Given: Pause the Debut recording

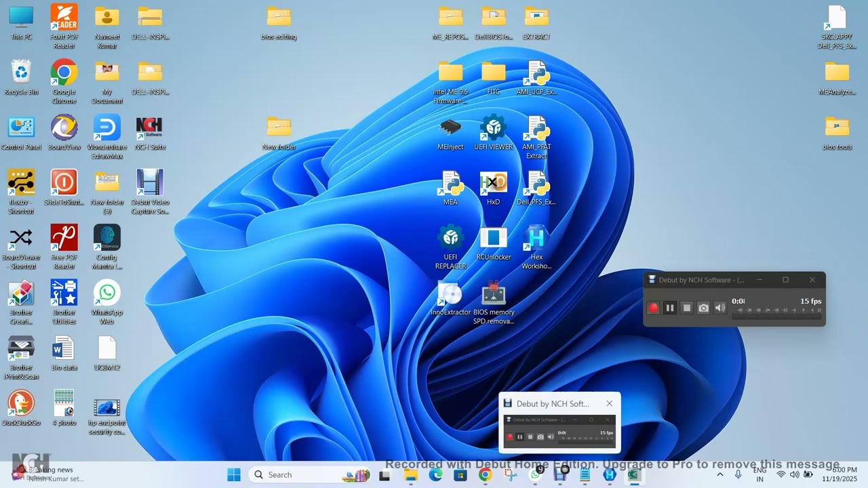Looking at the screenshot, I should pyautogui.click(x=670, y=308).
